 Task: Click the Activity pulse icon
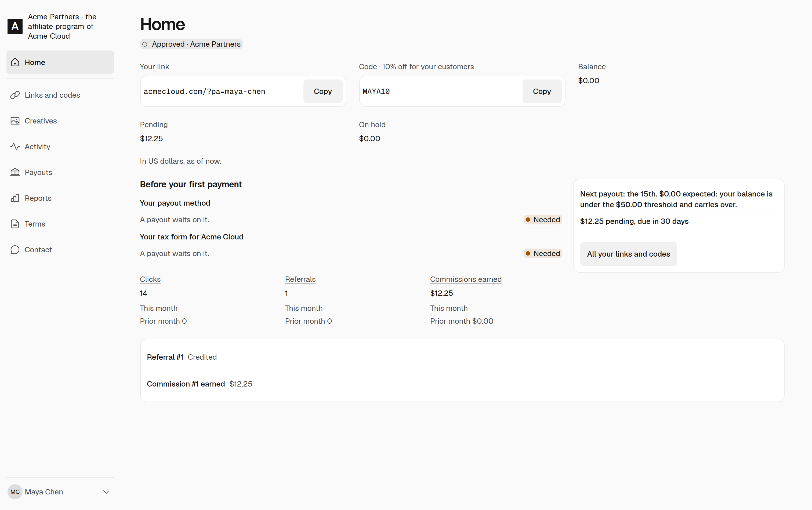pos(15,147)
